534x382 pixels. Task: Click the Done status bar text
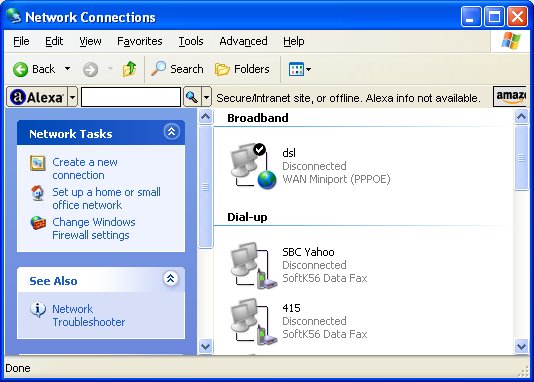(18, 368)
